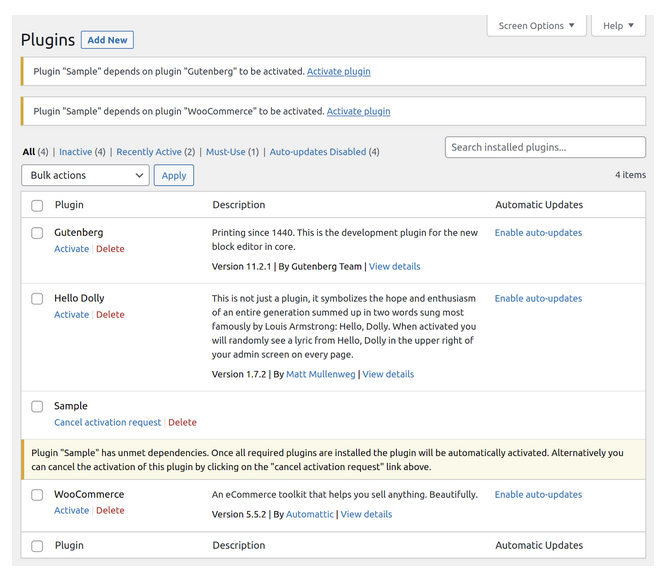Expand the Help tab
The image size is (667, 581).
(x=618, y=26)
